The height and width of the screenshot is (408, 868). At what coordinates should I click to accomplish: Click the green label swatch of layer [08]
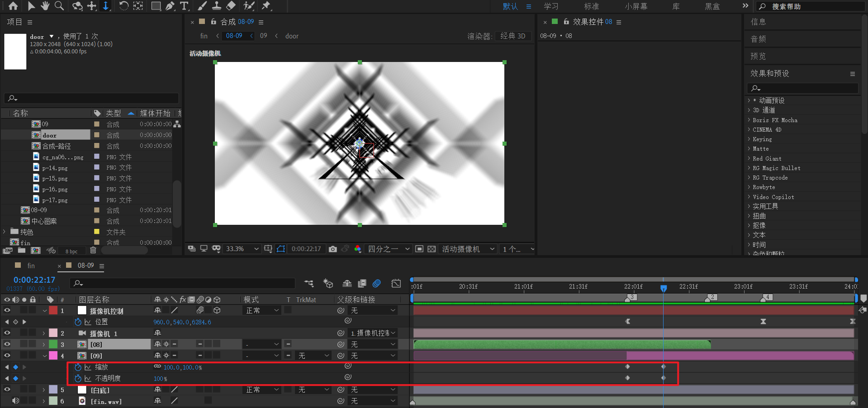(53, 344)
